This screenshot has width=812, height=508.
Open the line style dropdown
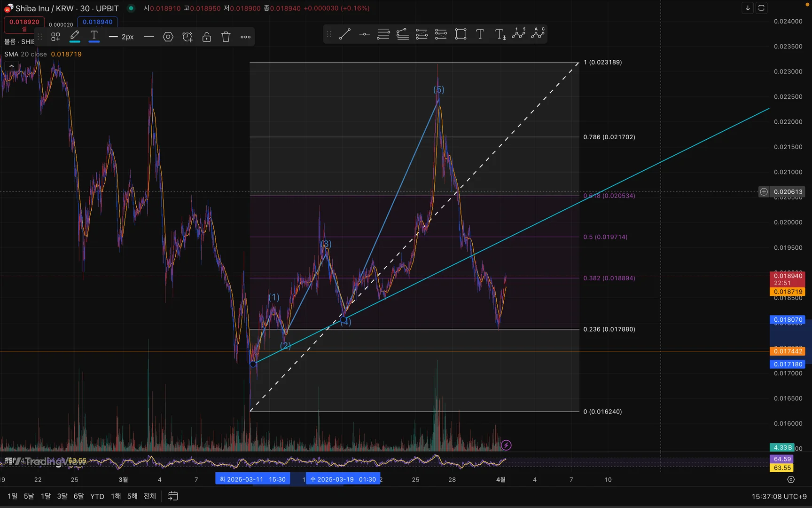pos(148,37)
